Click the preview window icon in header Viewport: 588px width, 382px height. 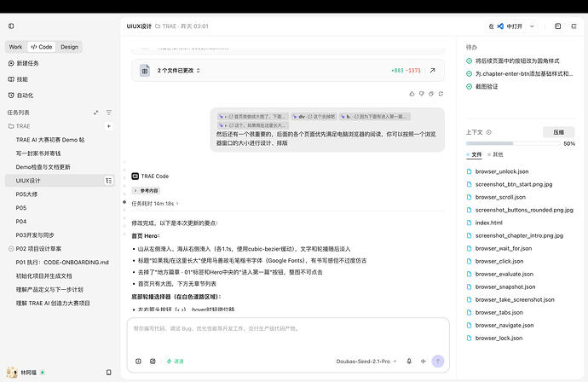[x=558, y=26]
